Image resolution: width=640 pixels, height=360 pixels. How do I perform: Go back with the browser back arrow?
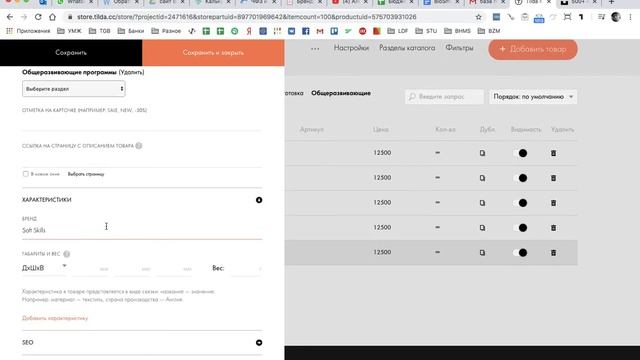tap(10, 17)
